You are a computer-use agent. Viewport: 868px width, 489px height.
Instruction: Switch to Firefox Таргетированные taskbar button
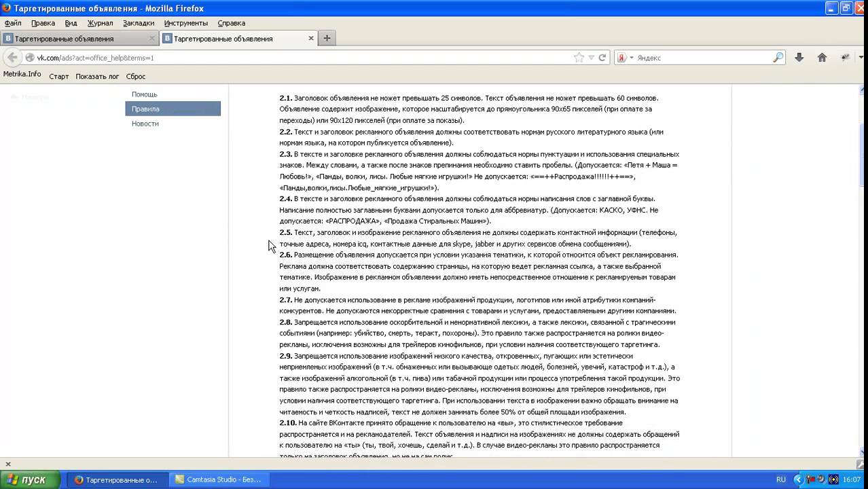tap(117, 479)
